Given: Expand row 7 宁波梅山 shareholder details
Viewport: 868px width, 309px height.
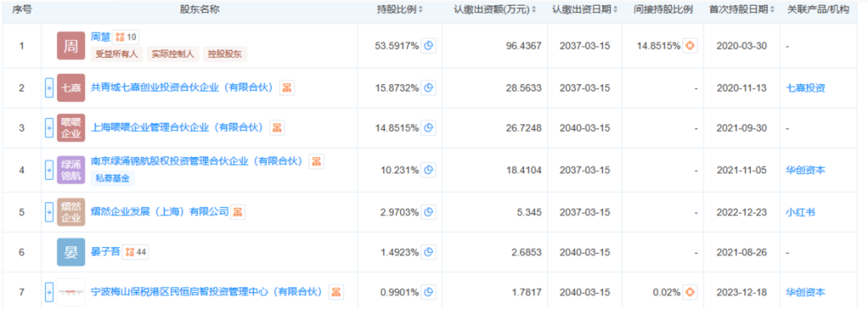Looking at the screenshot, I should point(49,292).
